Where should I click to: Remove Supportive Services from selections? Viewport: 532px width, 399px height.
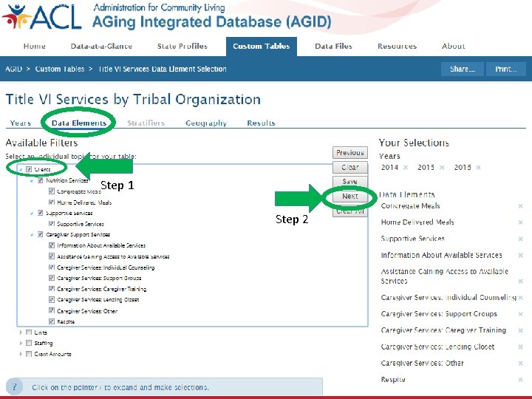520,239
